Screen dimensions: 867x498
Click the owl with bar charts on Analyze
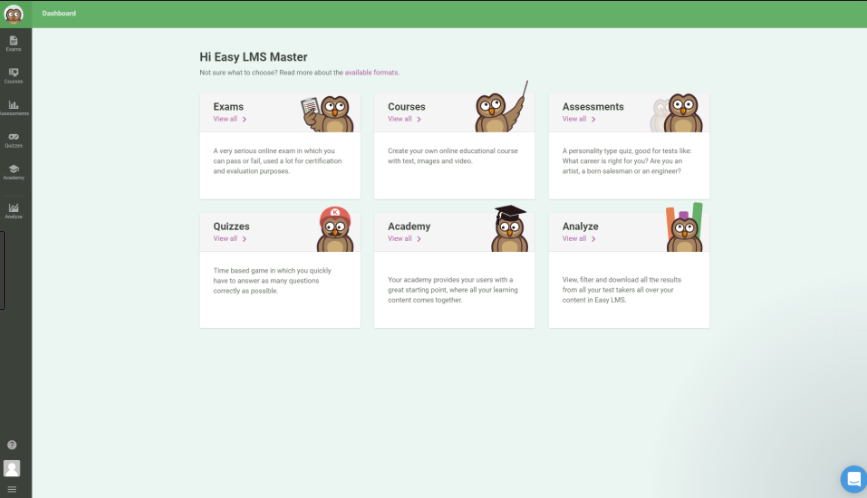pos(685,228)
